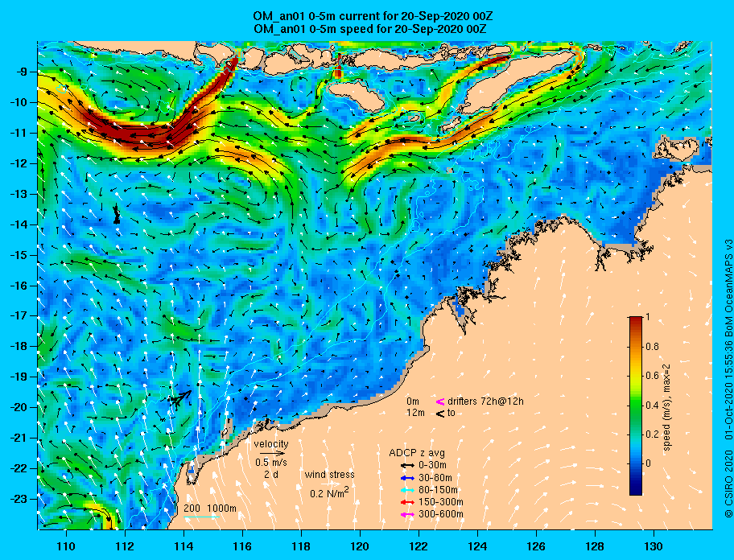Click the colorbar tick label '0.4'
Screen dimensions: 734x560
pos(652,406)
